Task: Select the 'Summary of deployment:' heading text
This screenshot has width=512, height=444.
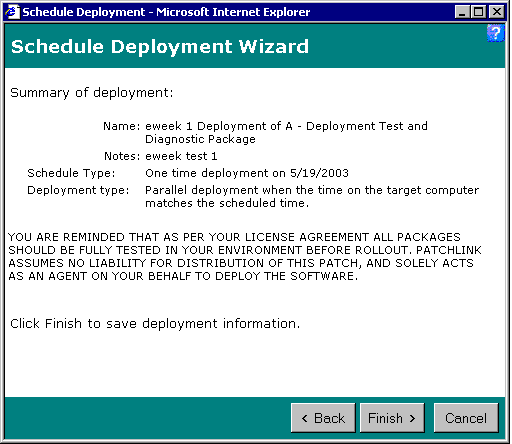Action: (x=92, y=93)
